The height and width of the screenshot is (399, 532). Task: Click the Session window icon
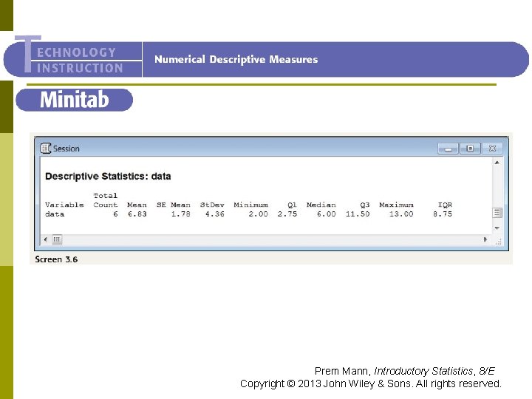pyautogui.click(x=46, y=149)
